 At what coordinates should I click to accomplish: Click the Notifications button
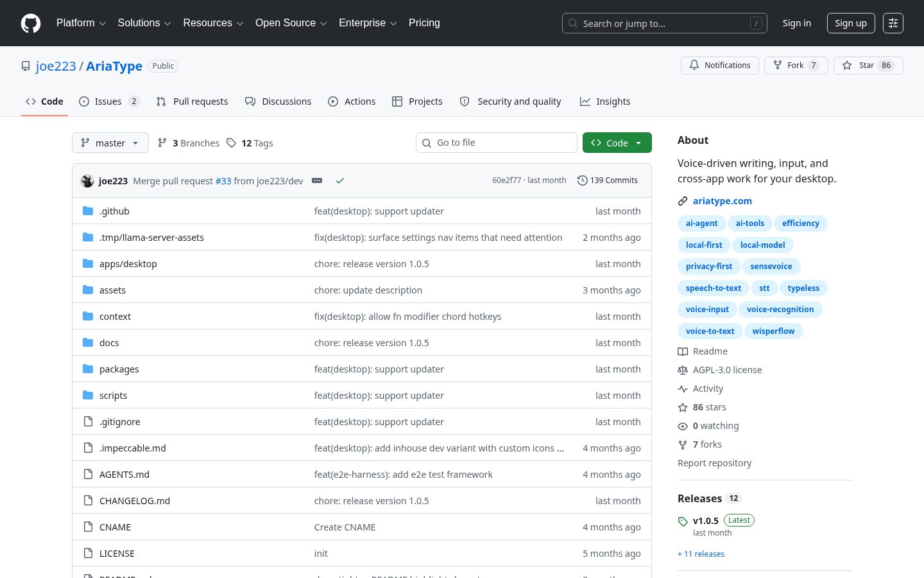720,66
